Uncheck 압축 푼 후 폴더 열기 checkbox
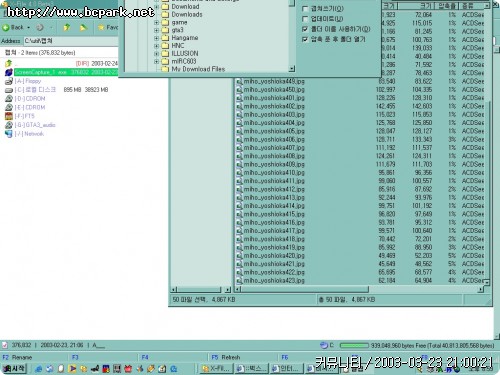The height and width of the screenshot is (375, 500). pos(305,39)
